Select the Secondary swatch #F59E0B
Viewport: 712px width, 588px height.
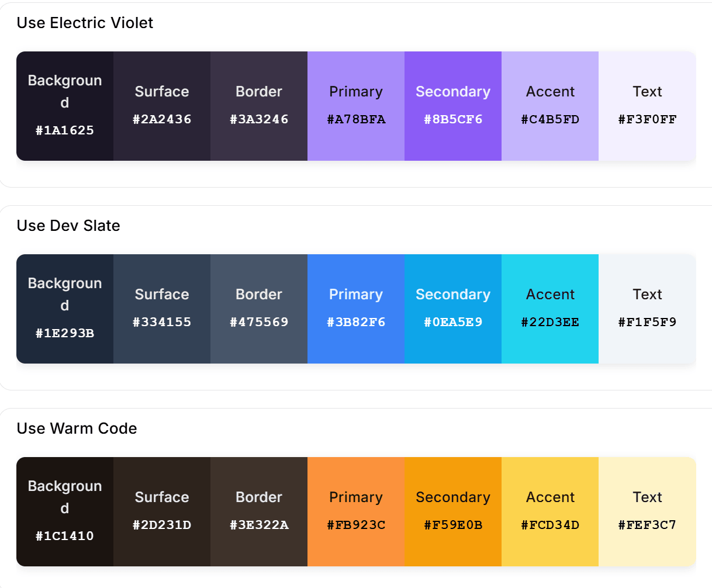pyautogui.click(x=453, y=511)
